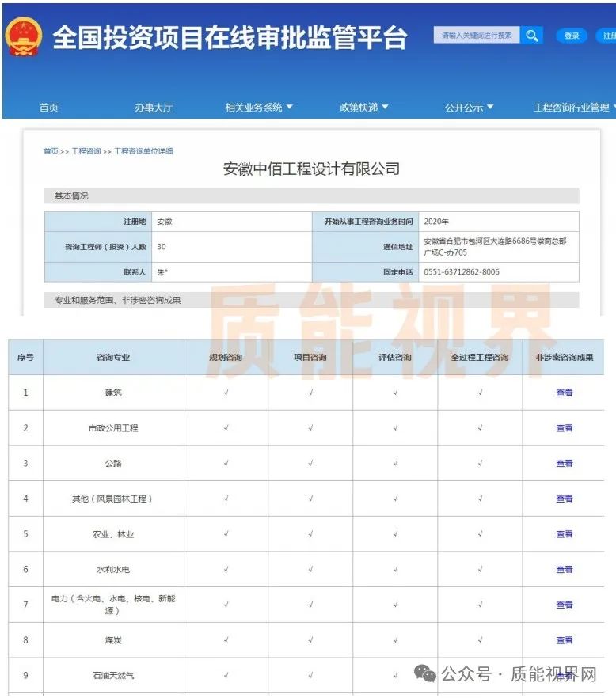Click the 工程咨询 breadcrumb link
The height and width of the screenshot is (698, 616).
pyautogui.click(x=86, y=151)
